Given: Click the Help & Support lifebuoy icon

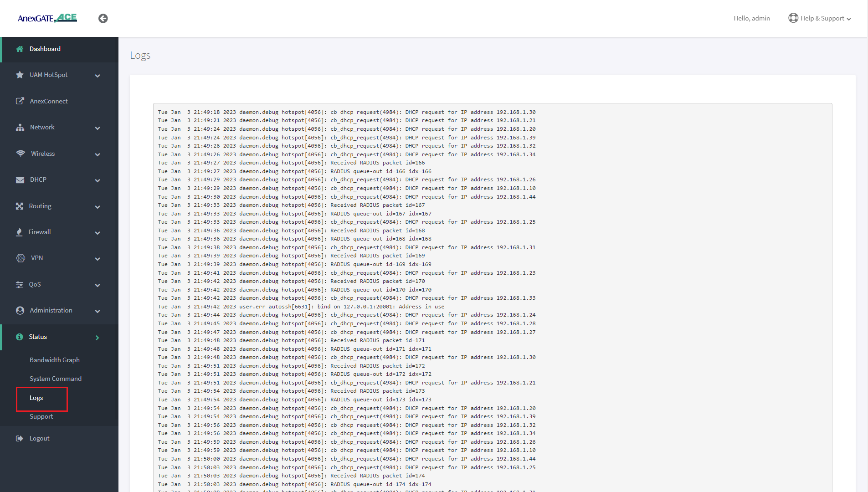Looking at the screenshot, I should (x=793, y=18).
